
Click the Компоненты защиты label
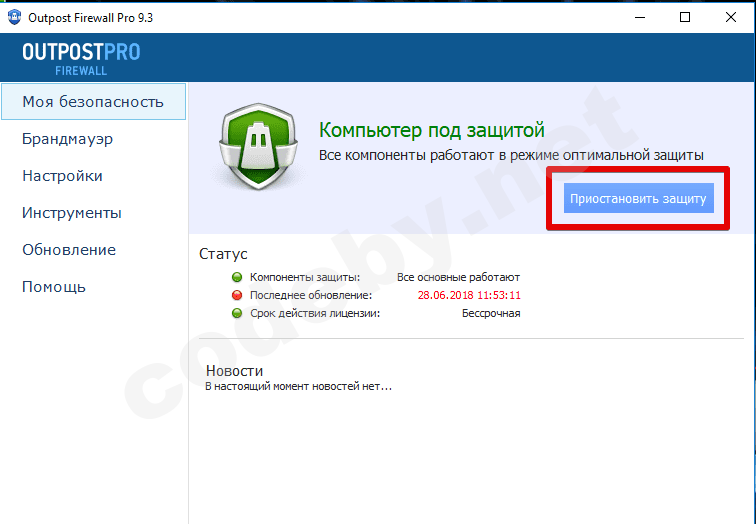305,277
